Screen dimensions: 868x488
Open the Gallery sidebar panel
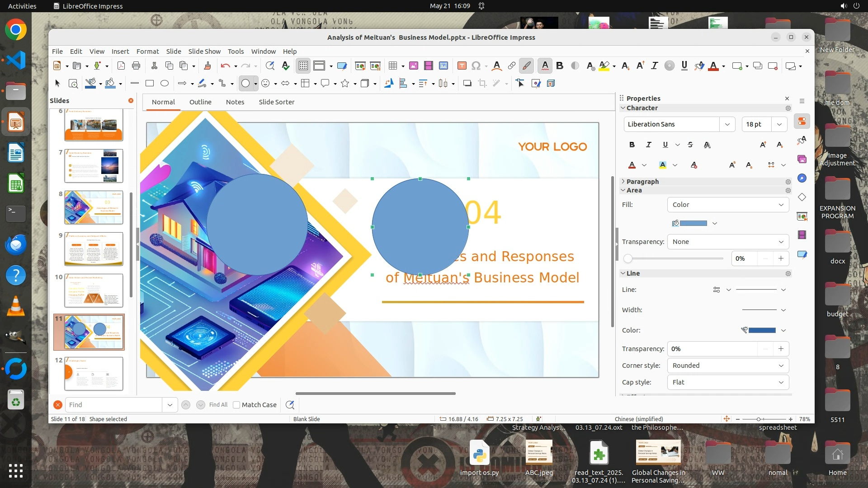[802, 159]
